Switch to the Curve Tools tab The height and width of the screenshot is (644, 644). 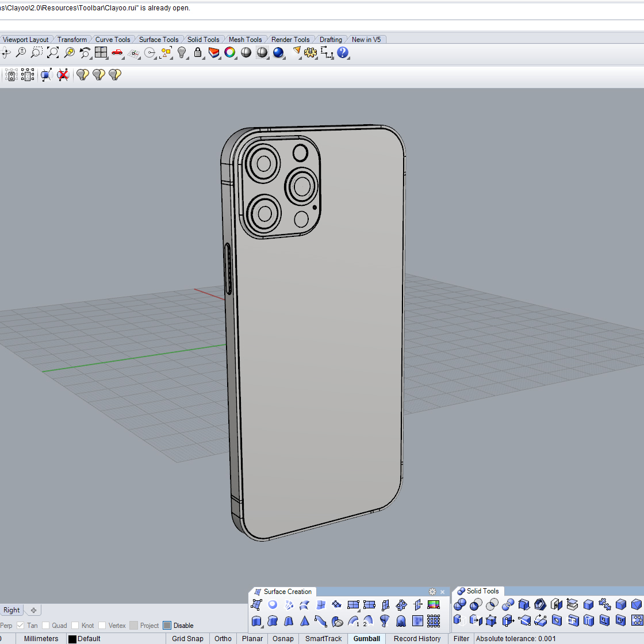click(113, 40)
